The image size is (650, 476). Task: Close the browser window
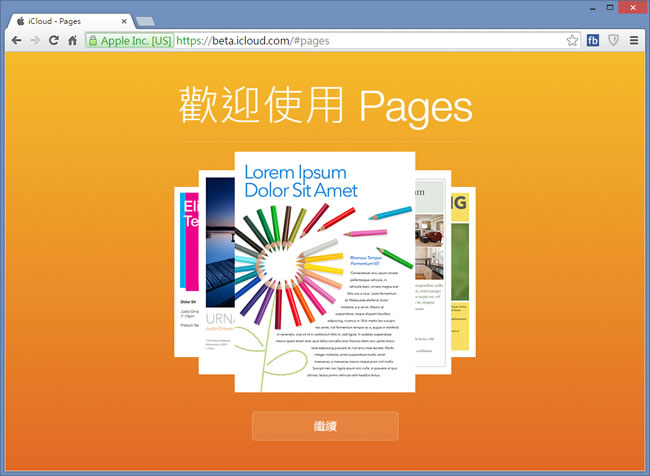[633, 7]
